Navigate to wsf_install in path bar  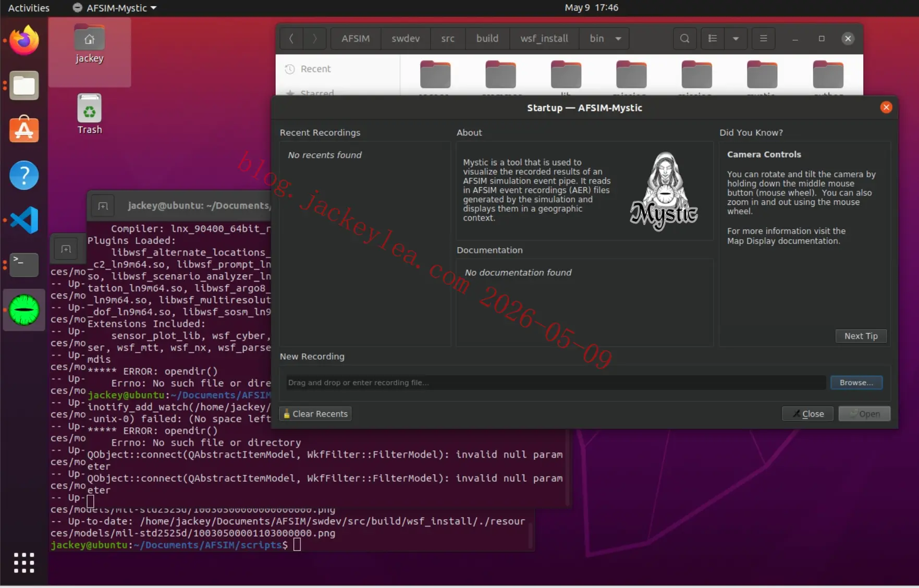544,39
